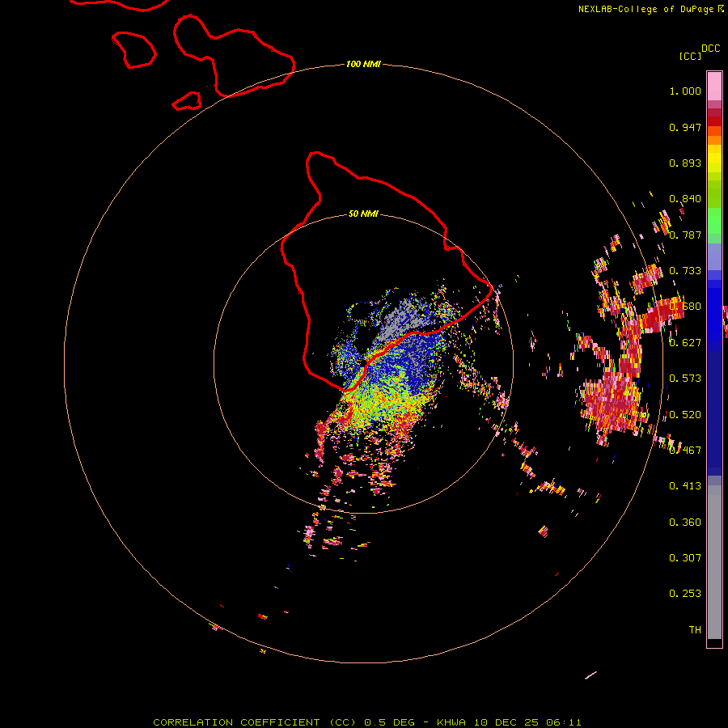728x728 pixels.
Task: Click the 100 NMI range ring label
Action: (363, 64)
